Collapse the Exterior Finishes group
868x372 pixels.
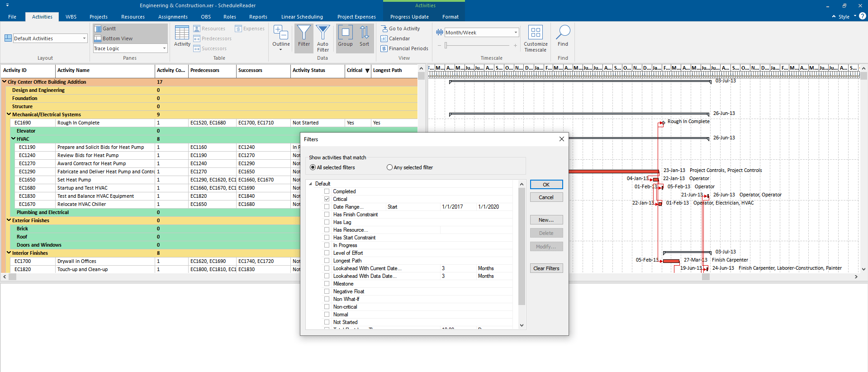pyautogui.click(x=9, y=220)
